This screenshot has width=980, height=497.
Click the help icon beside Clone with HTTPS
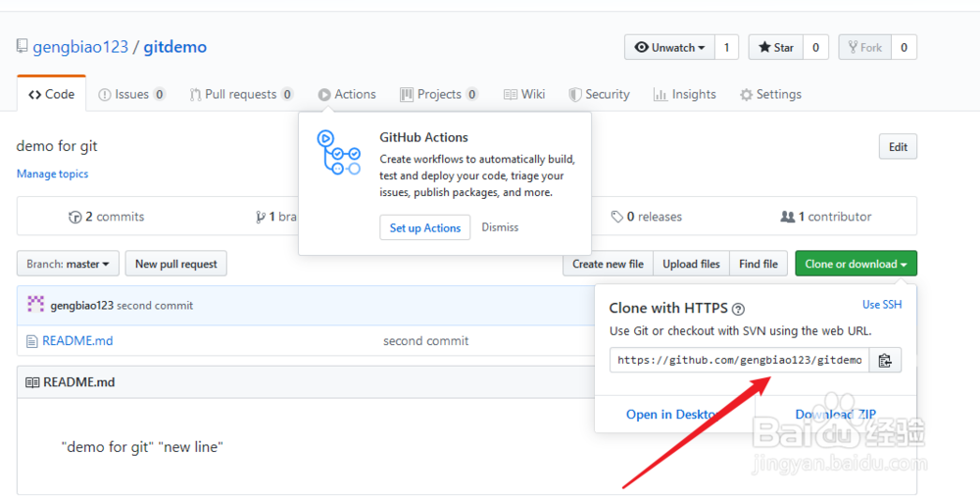[x=738, y=309]
